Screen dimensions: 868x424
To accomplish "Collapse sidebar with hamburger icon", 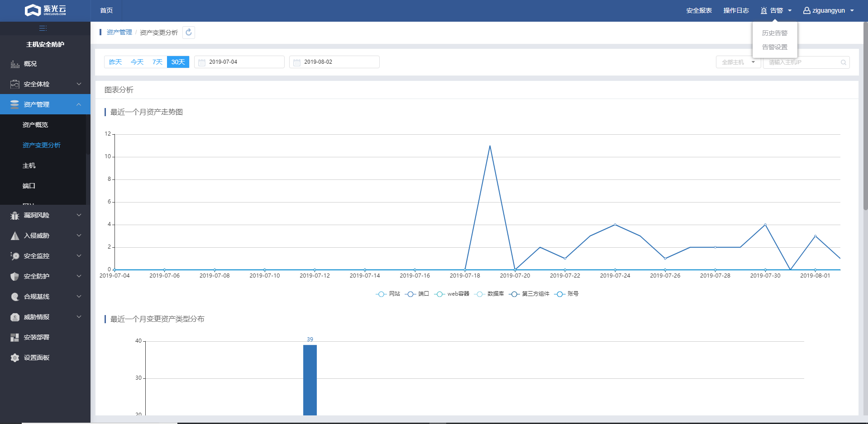I will coord(43,28).
